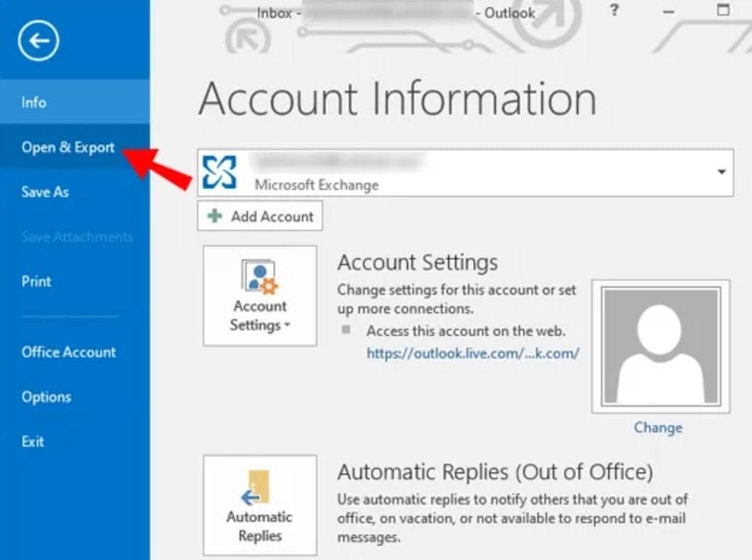This screenshot has height=560, width=752.
Task: Open the Info tab
Action: 75,102
